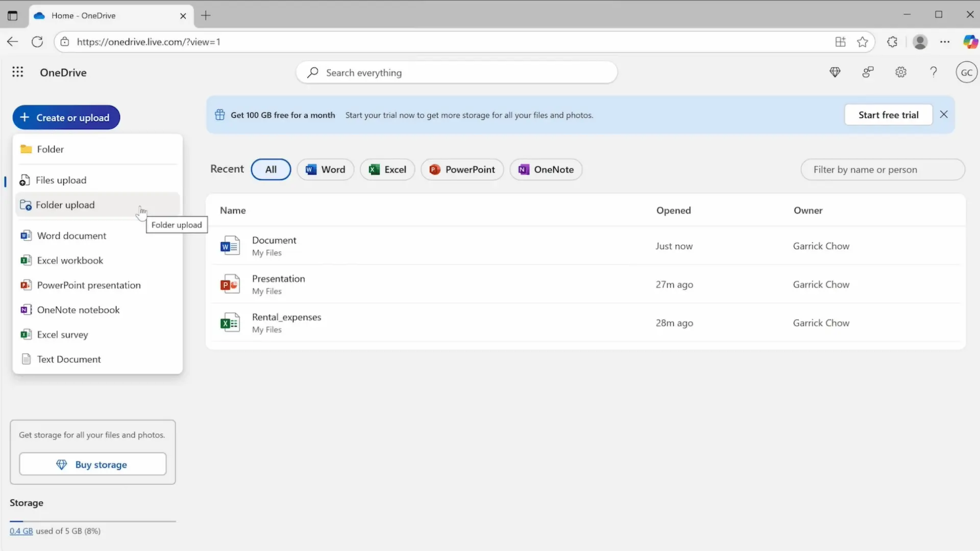Click the OneDrive title in header
Screen dimensions: 980x551
pyautogui.click(x=63, y=72)
